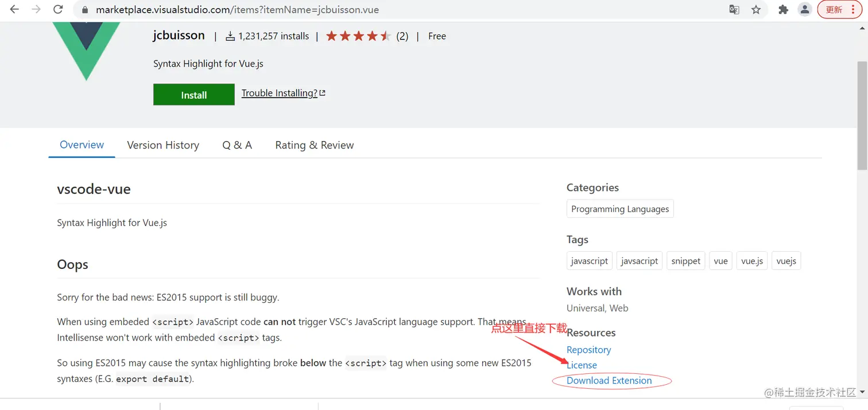Image resolution: width=868 pixels, height=410 pixels.
Task: Click the lock icon in address bar
Action: click(86, 10)
